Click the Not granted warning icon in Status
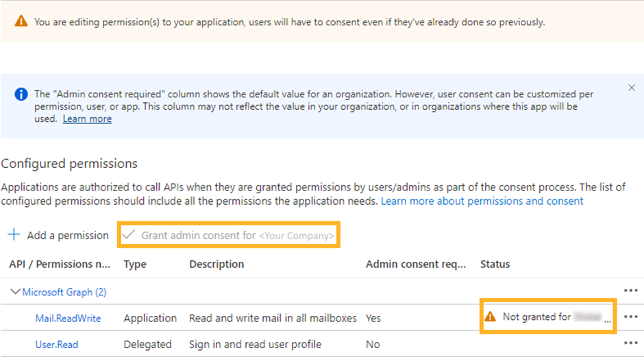 (x=490, y=317)
